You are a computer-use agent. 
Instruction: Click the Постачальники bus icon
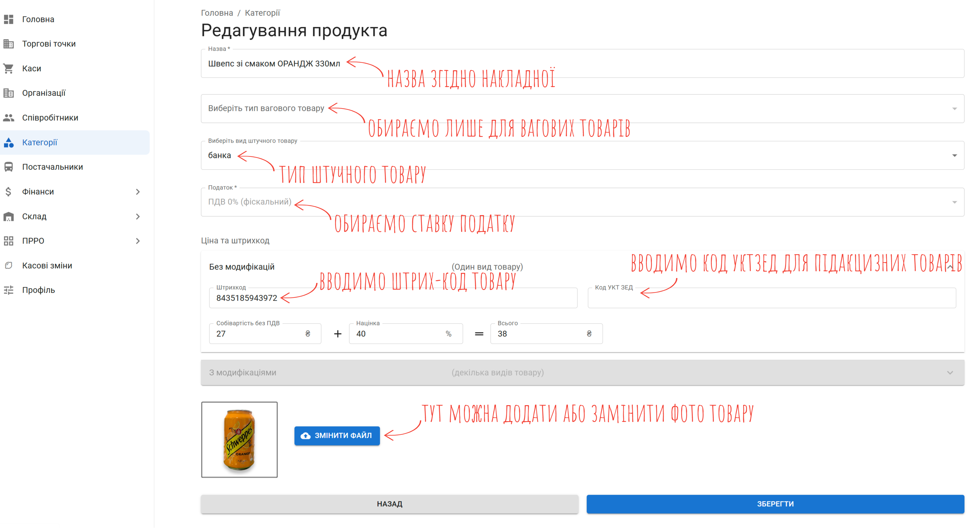click(8, 167)
